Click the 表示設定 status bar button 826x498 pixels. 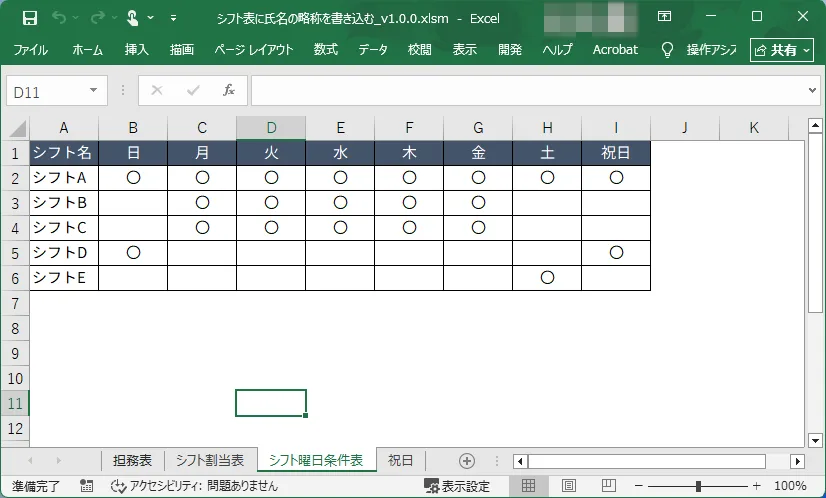(457, 486)
